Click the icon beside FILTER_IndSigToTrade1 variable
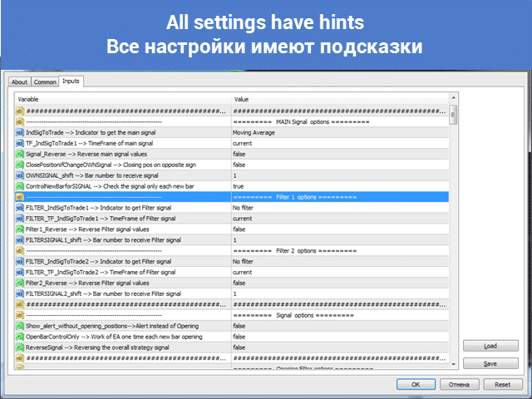Image resolution: width=532 pixels, height=399 pixels. (x=20, y=208)
